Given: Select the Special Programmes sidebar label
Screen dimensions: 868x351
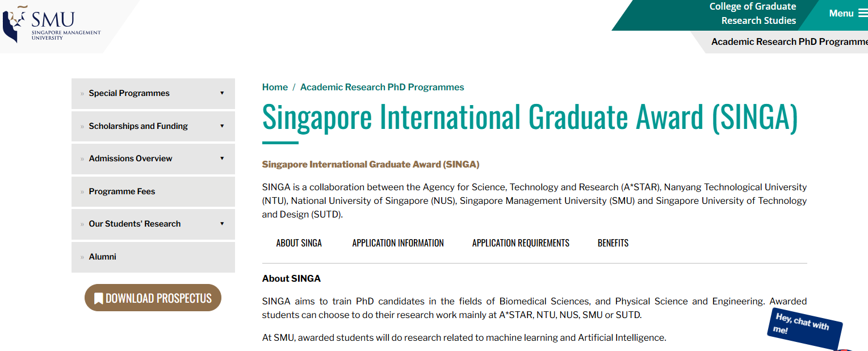Looking at the screenshot, I should coord(129,93).
